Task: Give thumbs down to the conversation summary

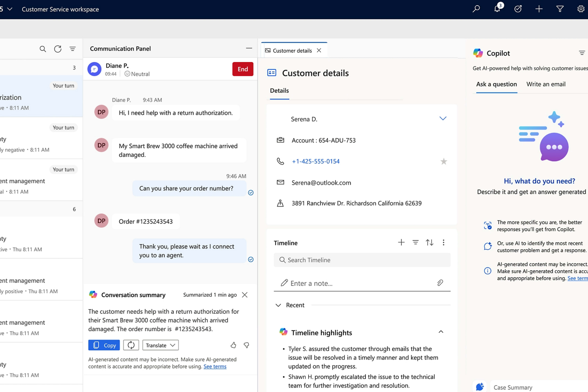Action: click(x=247, y=345)
